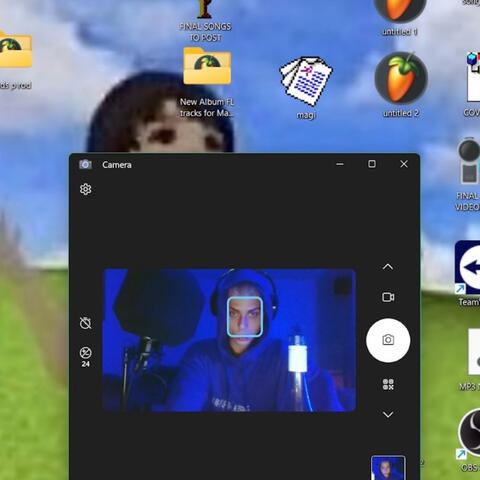Close the Camera window
Image resolution: width=480 pixels, height=480 pixels.
tap(404, 164)
